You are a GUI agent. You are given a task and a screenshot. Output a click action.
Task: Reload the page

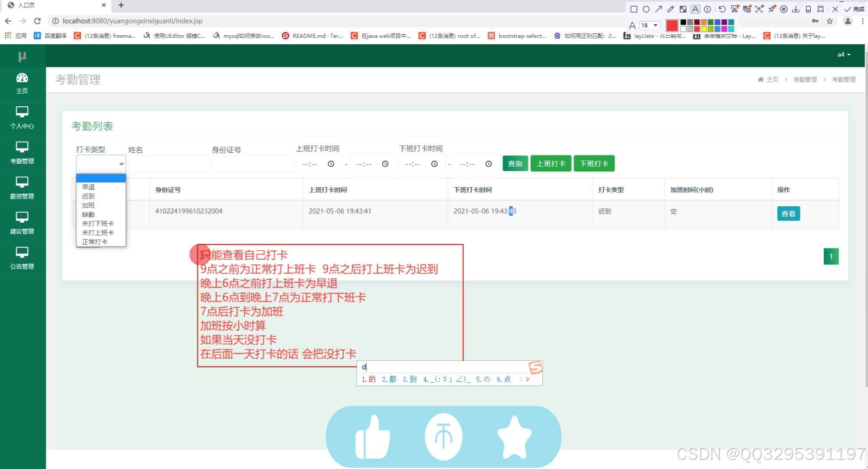coord(37,21)
